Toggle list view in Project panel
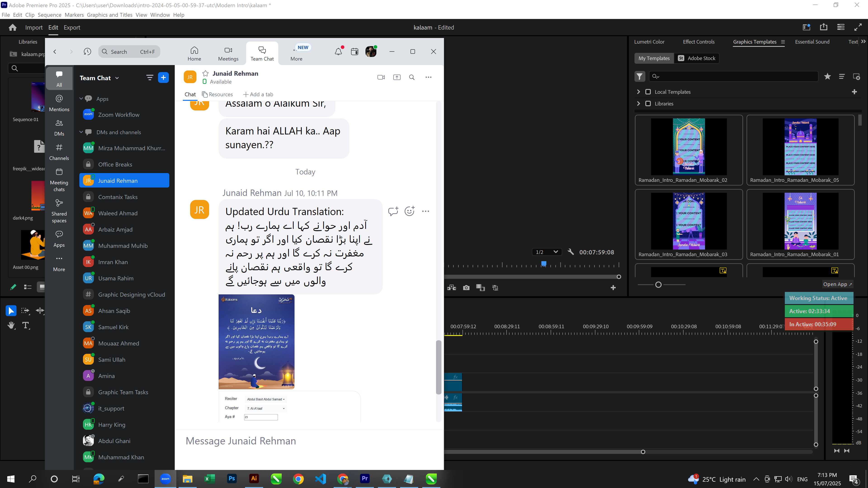868x488 pixels. 28,287
